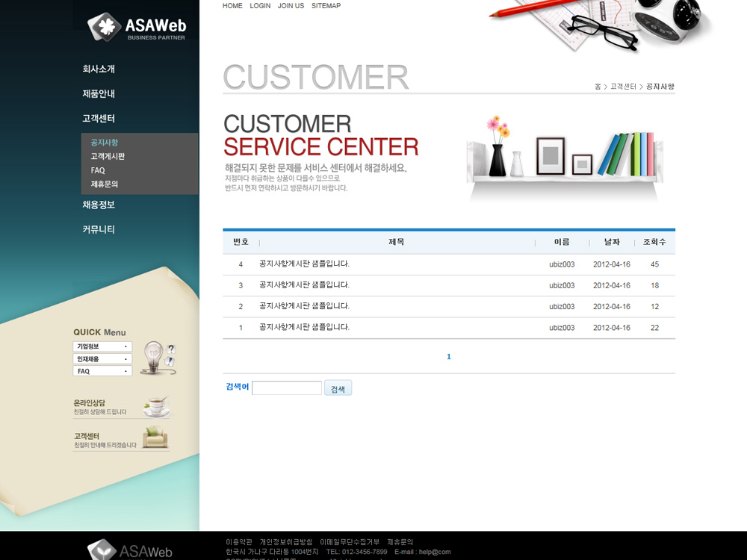Click the light bulb icon in Quick Menu
The image size is (747, 560).
[154, 356]
